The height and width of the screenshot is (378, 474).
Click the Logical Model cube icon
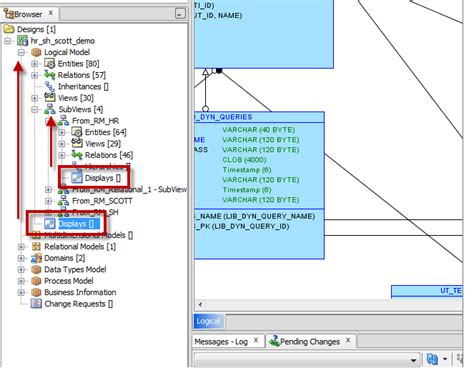pyautogui.click(x=36, y=52)
